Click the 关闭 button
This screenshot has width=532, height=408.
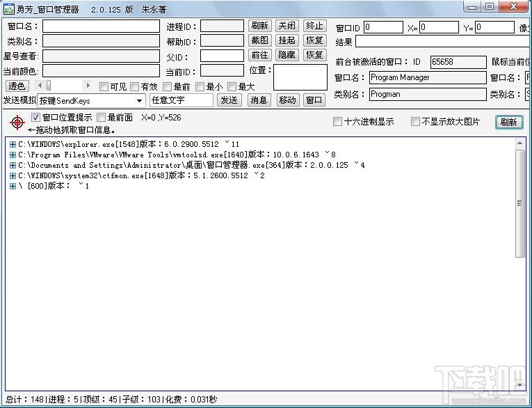coord(287,26)
